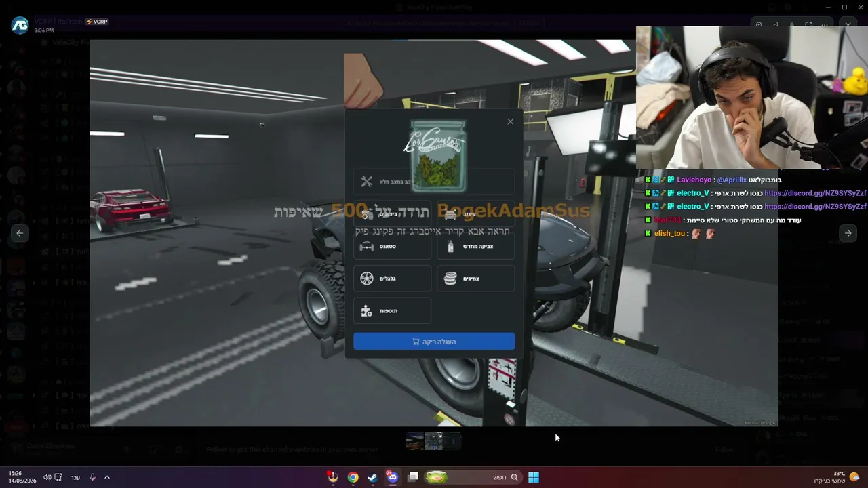Open the צמיגים tires option
The height and width of the screenshot is (488, 868).
click(476, 279)
